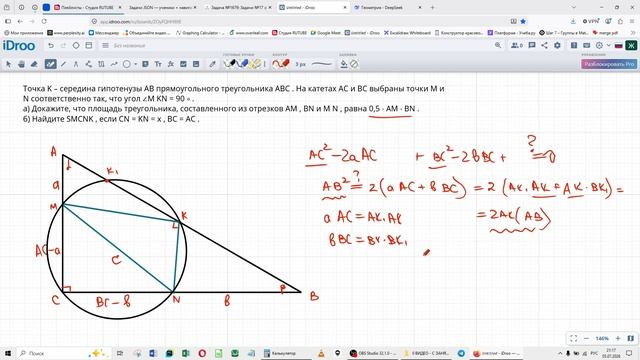The width and height of the screenshot is (640, 360).
Task: Open a new browser tab
Action: tap(432, 7)
